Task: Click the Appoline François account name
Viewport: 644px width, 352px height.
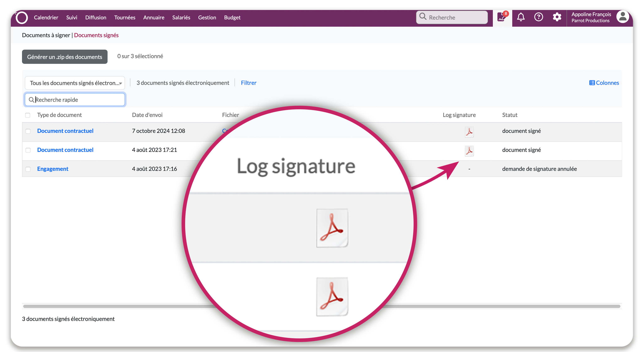Action: click(x=591, y=15)
